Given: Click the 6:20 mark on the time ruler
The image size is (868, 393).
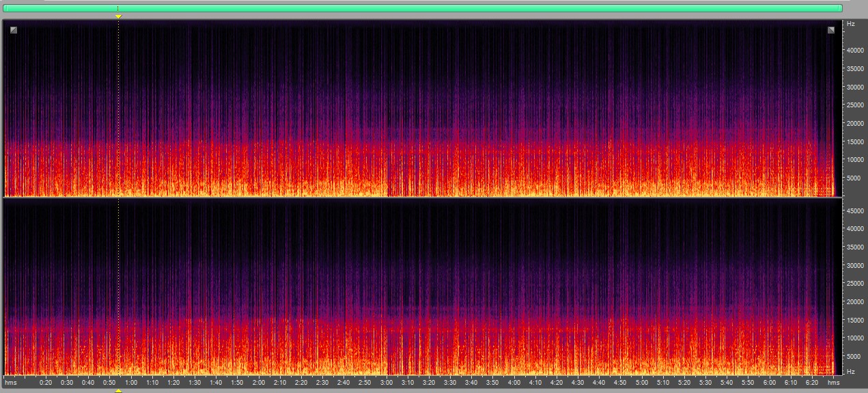Looking at the screenshot, I should pos(812,383).
